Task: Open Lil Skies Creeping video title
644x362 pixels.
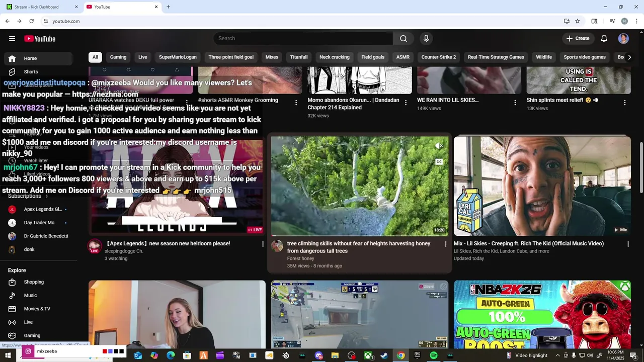Action: coord(529,243)
